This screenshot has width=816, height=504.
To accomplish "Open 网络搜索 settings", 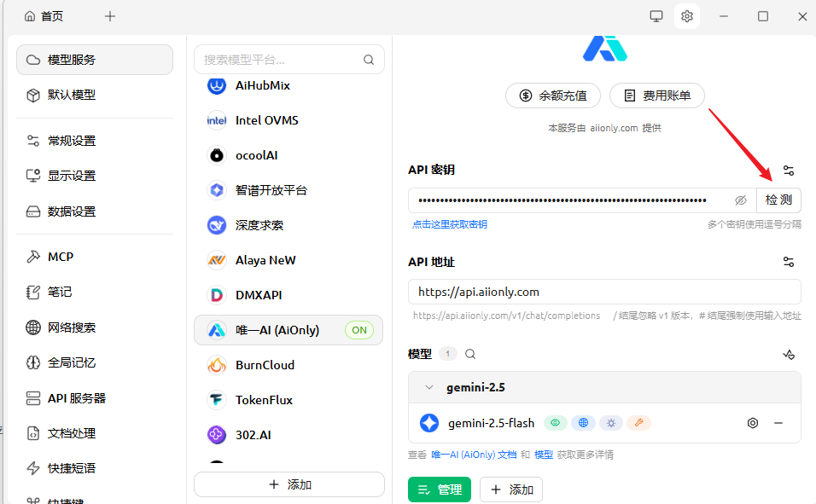I will click(x=95, y=327).
